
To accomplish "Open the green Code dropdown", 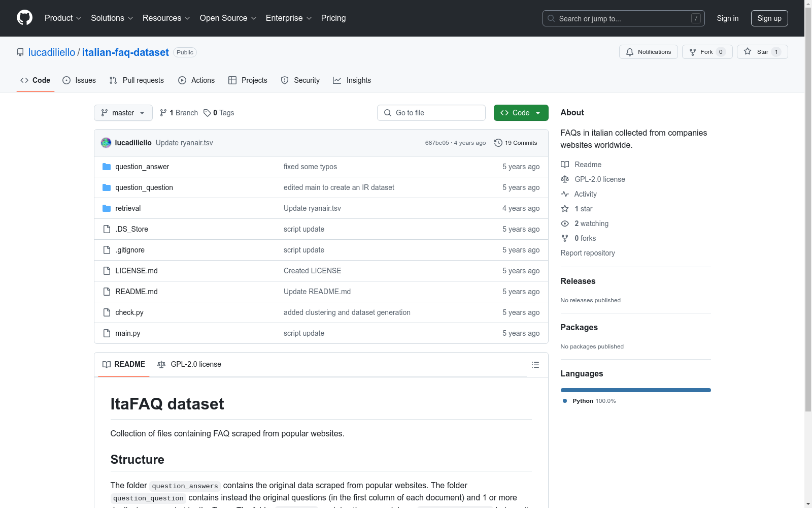I will (x=521, y=113).
